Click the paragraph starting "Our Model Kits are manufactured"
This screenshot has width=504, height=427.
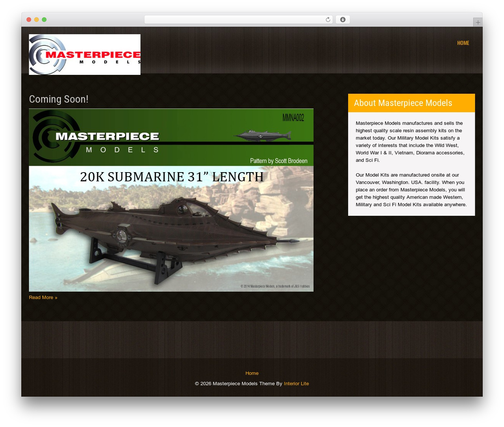411,189
